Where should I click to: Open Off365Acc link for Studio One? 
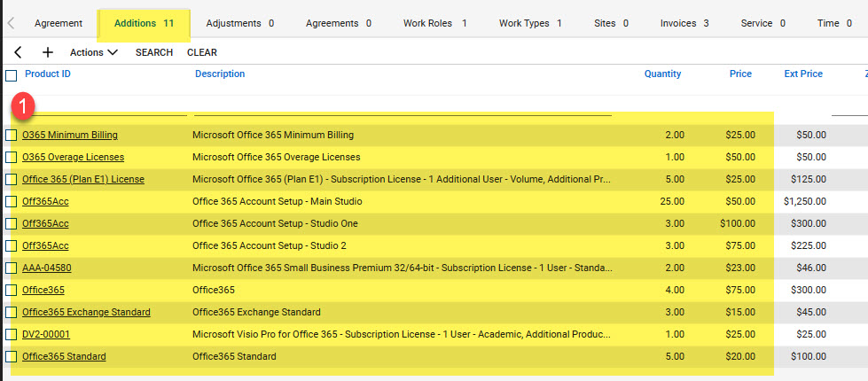[45, 223]
